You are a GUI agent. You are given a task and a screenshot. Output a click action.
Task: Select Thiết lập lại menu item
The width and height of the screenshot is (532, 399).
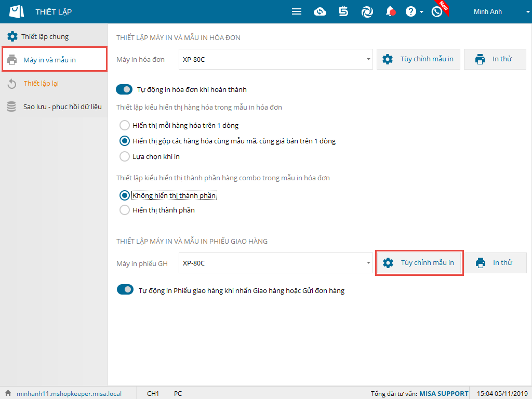click(54, 83)
